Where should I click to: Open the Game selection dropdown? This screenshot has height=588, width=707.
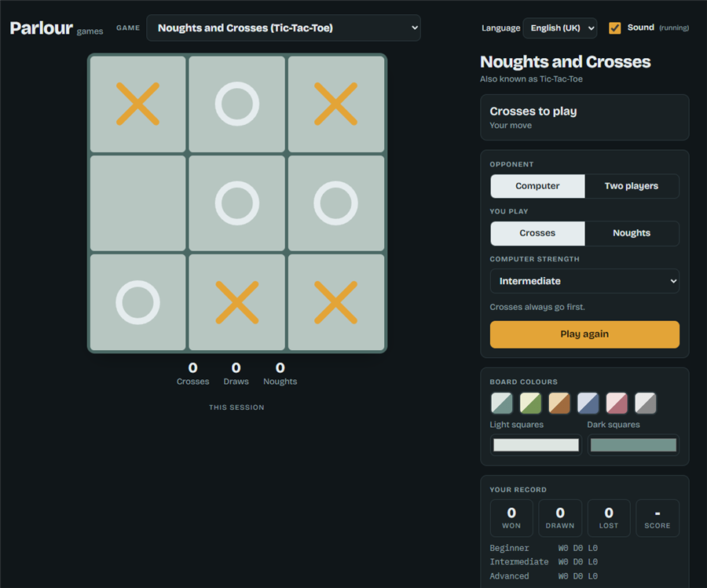point(284,28)
